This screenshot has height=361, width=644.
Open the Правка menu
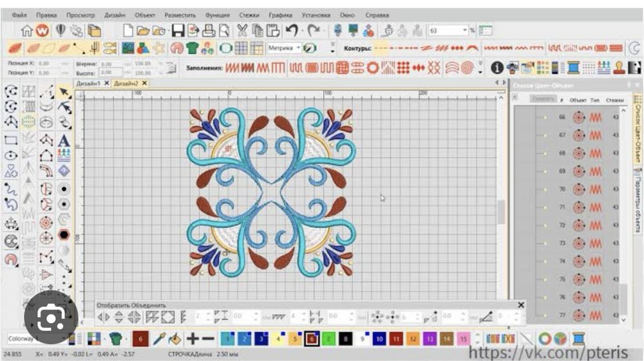pyautogui.click(x=46, y=15)
